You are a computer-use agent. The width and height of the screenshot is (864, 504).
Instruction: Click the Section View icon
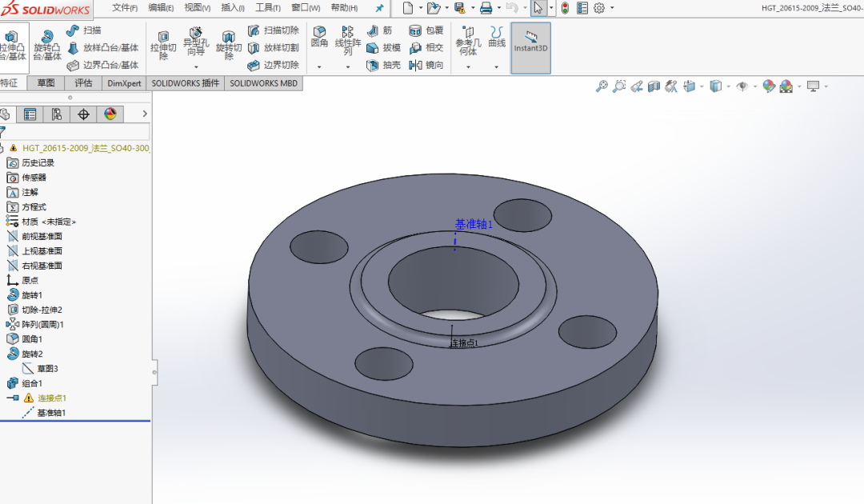(654, 86)
